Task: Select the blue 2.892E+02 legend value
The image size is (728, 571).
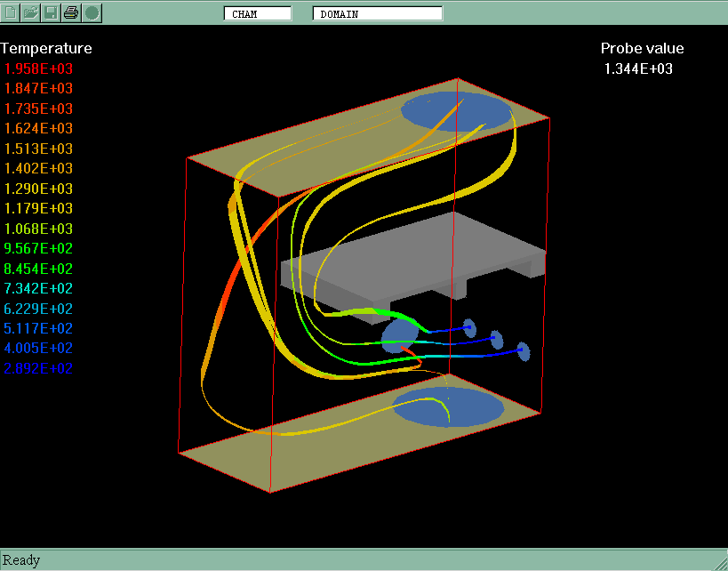Action: point(38,368)
